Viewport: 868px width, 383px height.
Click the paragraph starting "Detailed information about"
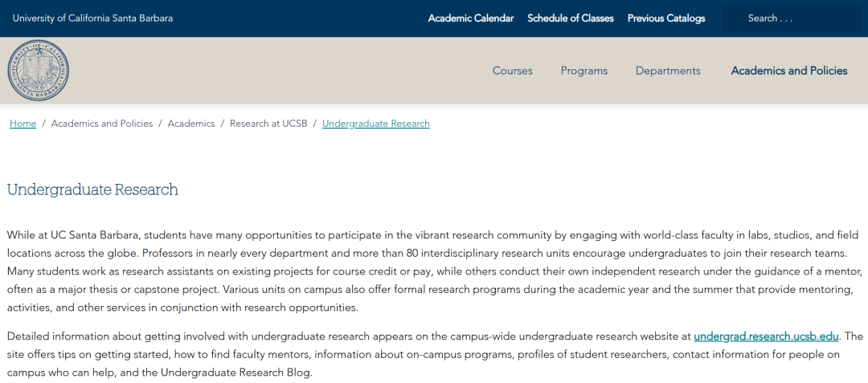(x=435, y=354)
